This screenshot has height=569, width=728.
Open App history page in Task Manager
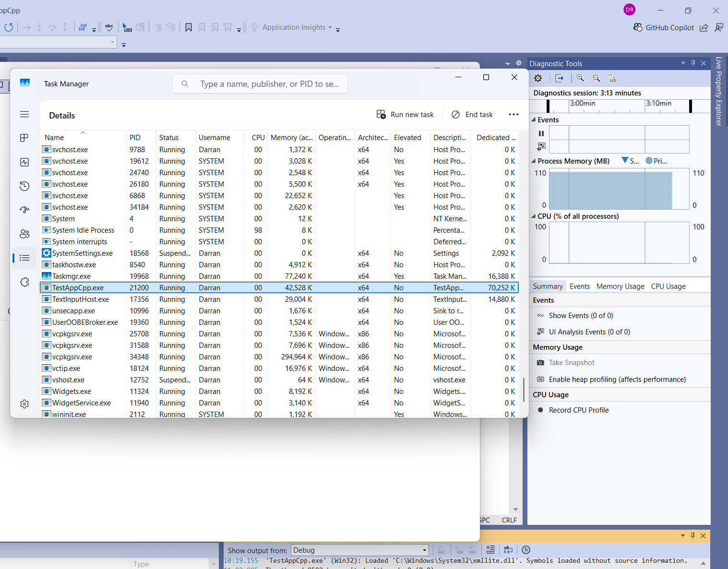click(x=24, y=186)
